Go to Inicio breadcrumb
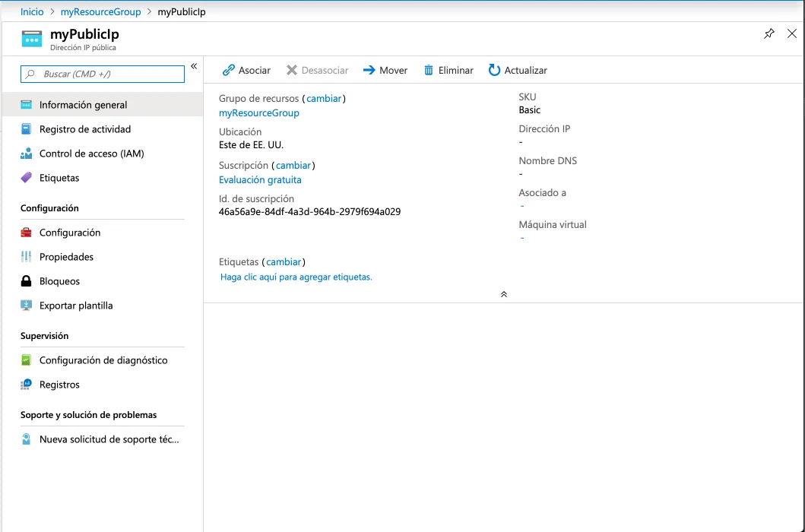This screenshot has height=532, width=805. pyautogui.click(x=32, y=12)
